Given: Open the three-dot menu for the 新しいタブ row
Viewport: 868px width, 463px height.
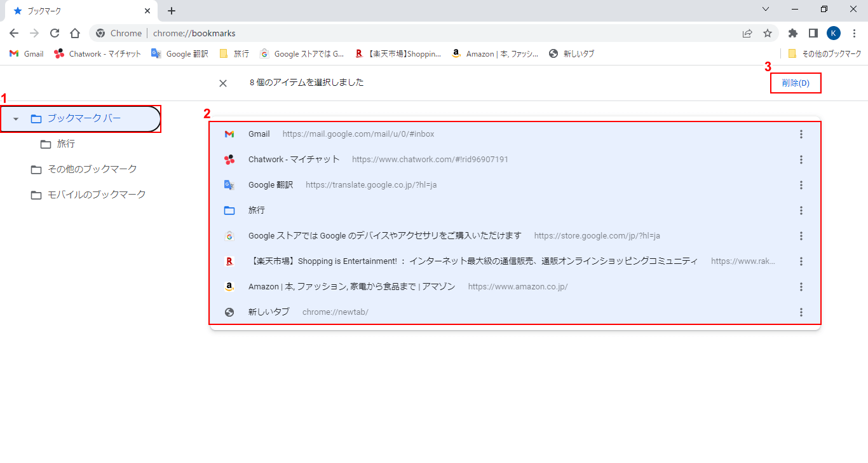Looking at the screenshot, I should (801, 312).
